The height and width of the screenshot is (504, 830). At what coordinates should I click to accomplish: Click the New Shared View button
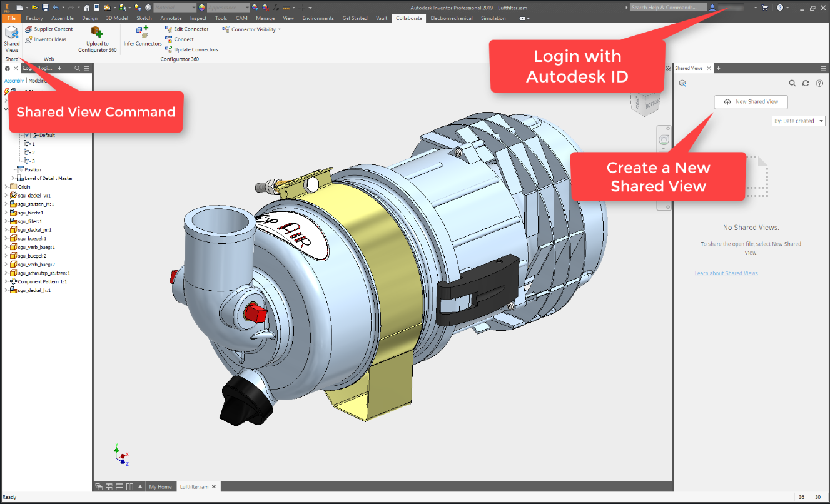(751, 102)
